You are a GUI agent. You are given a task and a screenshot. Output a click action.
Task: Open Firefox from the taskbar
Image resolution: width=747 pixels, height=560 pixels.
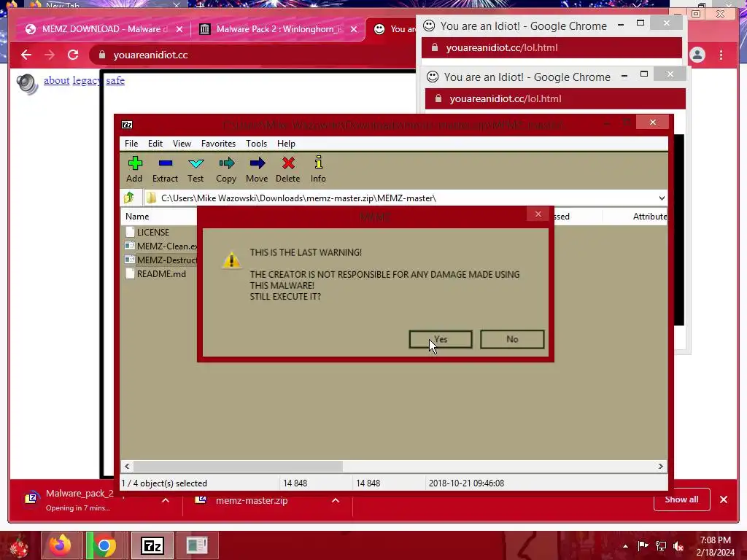tap(60, 545)
